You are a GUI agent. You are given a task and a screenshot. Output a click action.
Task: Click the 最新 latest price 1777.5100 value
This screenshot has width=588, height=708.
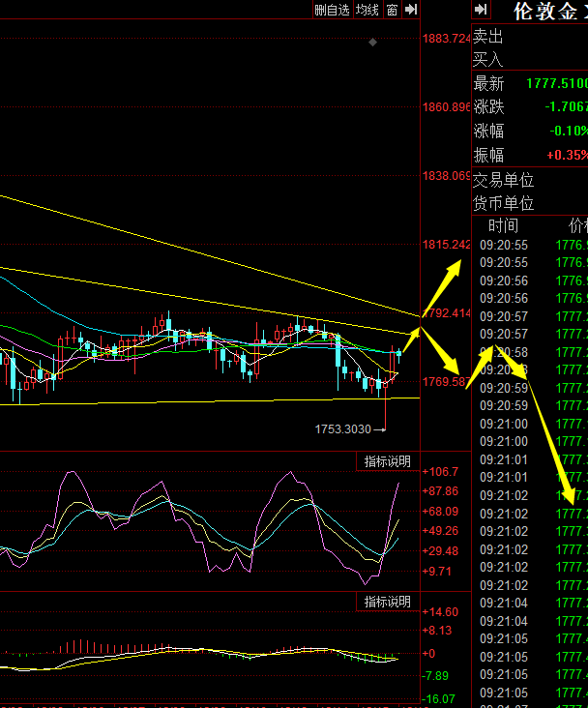(557, 83)
